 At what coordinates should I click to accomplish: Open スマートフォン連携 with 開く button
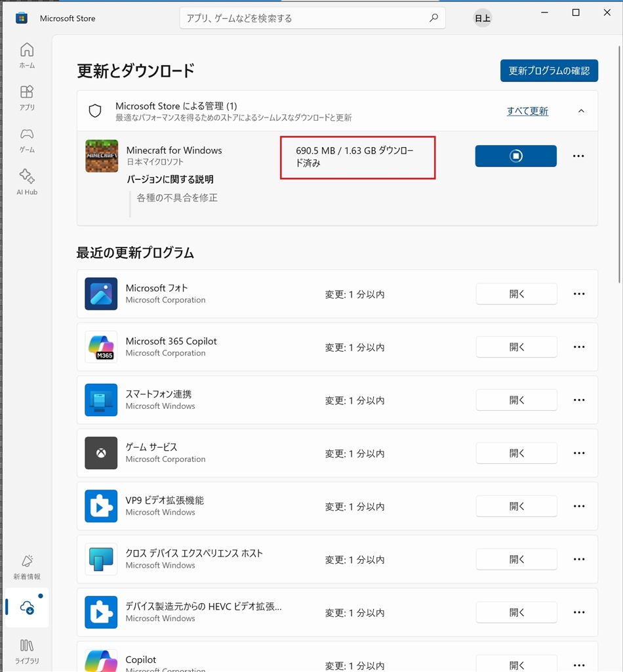tap(516, 400)
